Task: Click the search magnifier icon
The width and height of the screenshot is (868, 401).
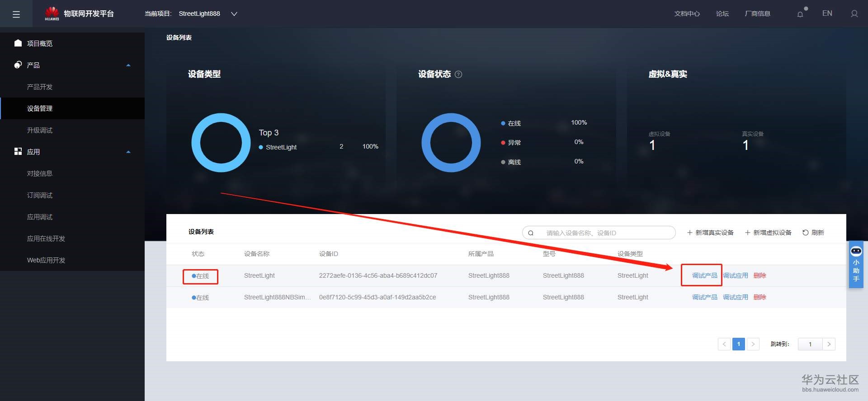Action: pyautogui.click(x=531, y=233)
